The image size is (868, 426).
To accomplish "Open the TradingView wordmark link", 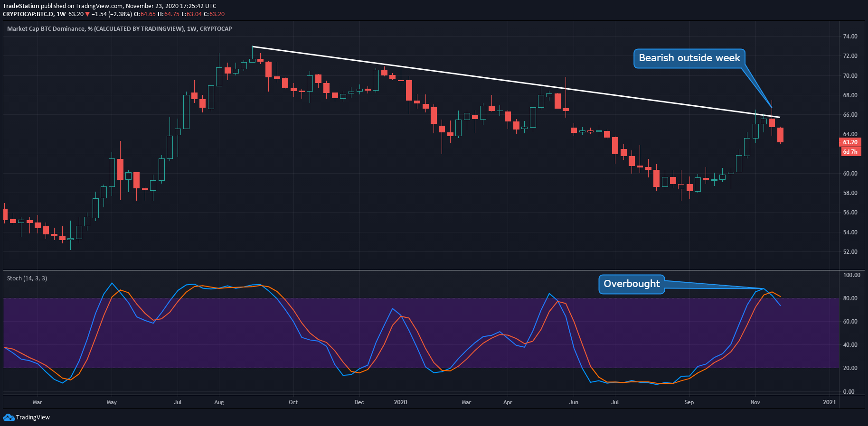I will (33, 417).
